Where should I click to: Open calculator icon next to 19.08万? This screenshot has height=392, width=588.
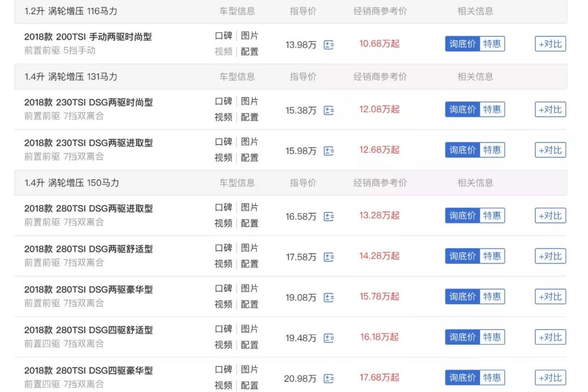coord(328,297)
